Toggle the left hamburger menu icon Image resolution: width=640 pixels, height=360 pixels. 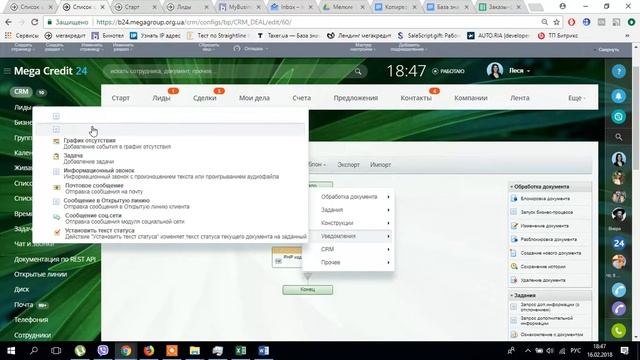point(7,71)
